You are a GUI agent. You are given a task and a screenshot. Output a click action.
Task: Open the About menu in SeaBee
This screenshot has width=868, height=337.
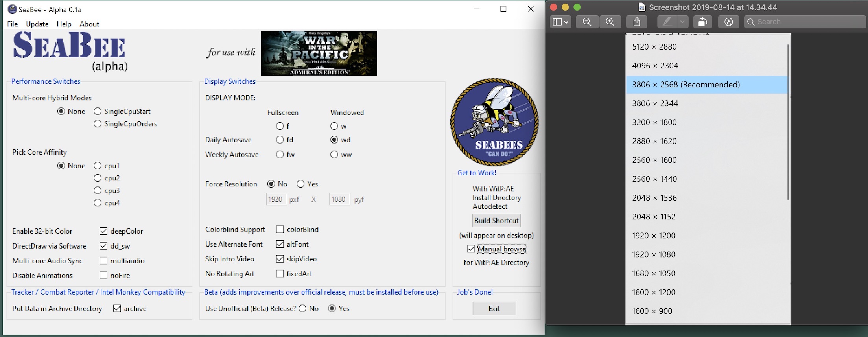(89, 24)
